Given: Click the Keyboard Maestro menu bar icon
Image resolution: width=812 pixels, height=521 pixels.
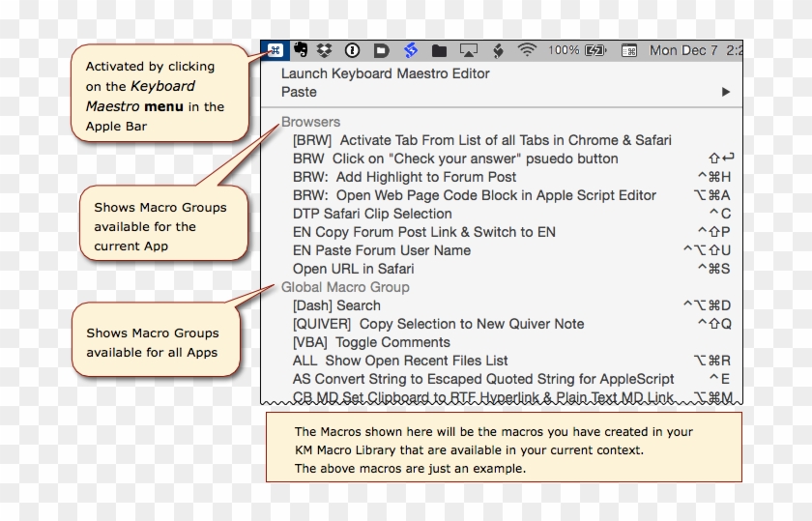Looking at the screenshot, I should 275,50.
